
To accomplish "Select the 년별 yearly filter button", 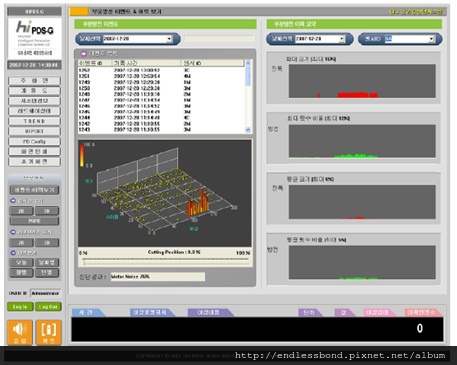I will (x=47, y=273).
